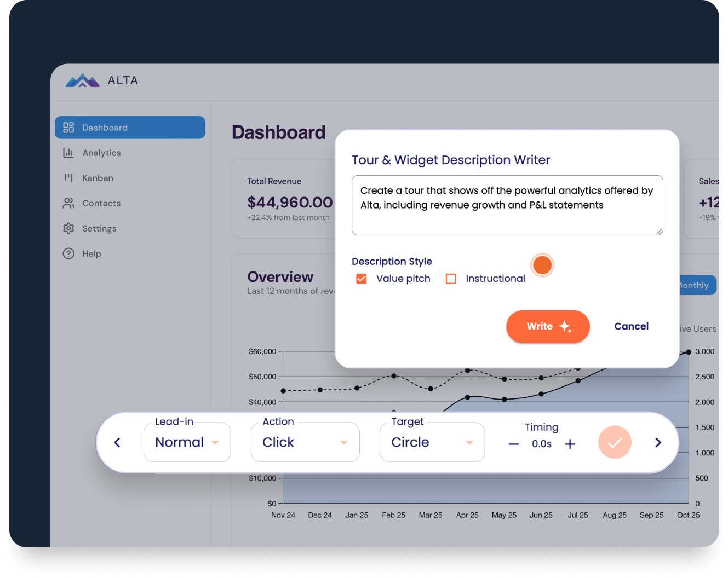728x578 pixels.
Task: Select Dashboard in the sidebar menu
Action: pyautogui.click(x=130, y=128)
